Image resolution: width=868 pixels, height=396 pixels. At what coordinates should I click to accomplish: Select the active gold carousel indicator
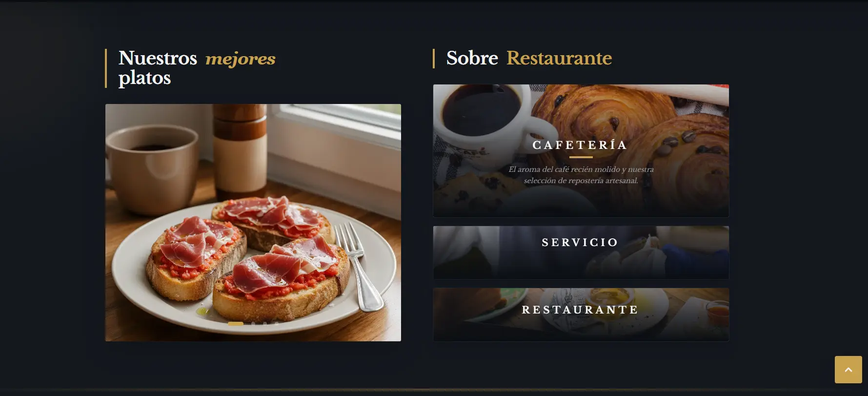click(236, 323)
